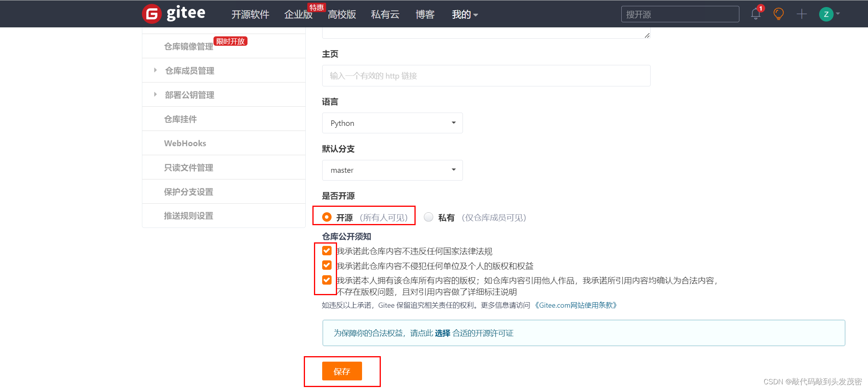Go to 开源软件 in top navigation
Image resolution: width=868 pixels, height=389 pixels.
point(250,14)
